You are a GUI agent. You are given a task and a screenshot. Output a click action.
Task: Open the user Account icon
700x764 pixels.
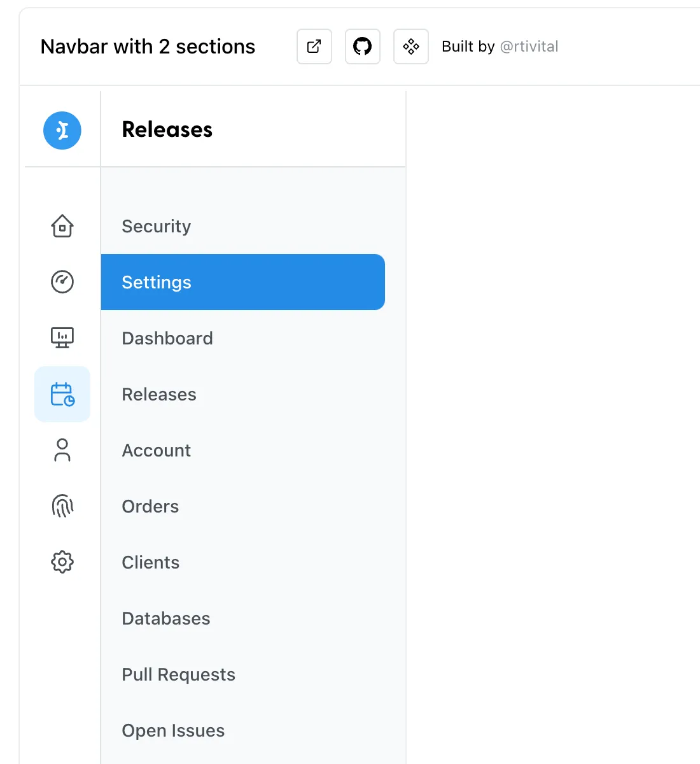(x=62, y=450)
